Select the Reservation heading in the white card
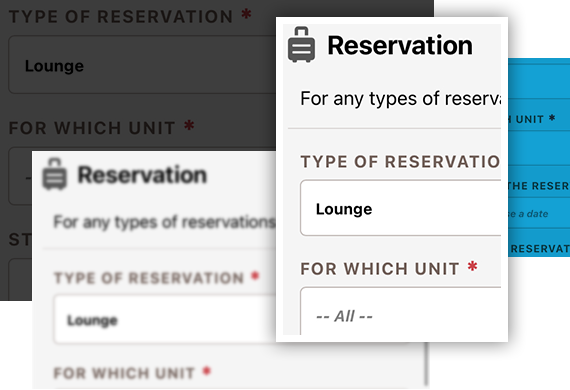Viewport: 570px width, 390px height. pyautogui.click(x=400, y=45)
